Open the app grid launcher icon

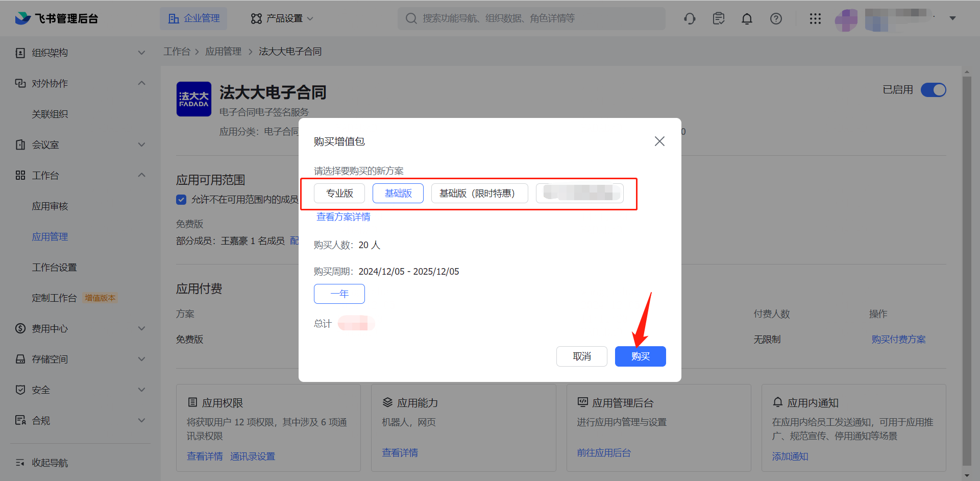[815, 18]
